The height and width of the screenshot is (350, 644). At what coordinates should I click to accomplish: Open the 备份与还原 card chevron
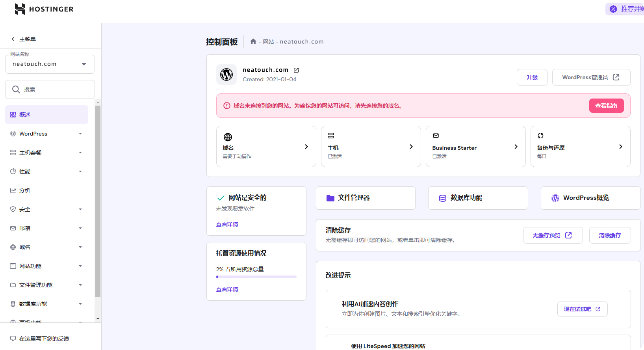[621, 147]
